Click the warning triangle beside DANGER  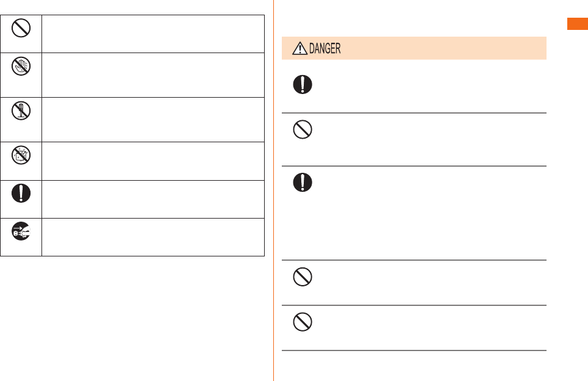pyautogui.click(x=299, y=48)
